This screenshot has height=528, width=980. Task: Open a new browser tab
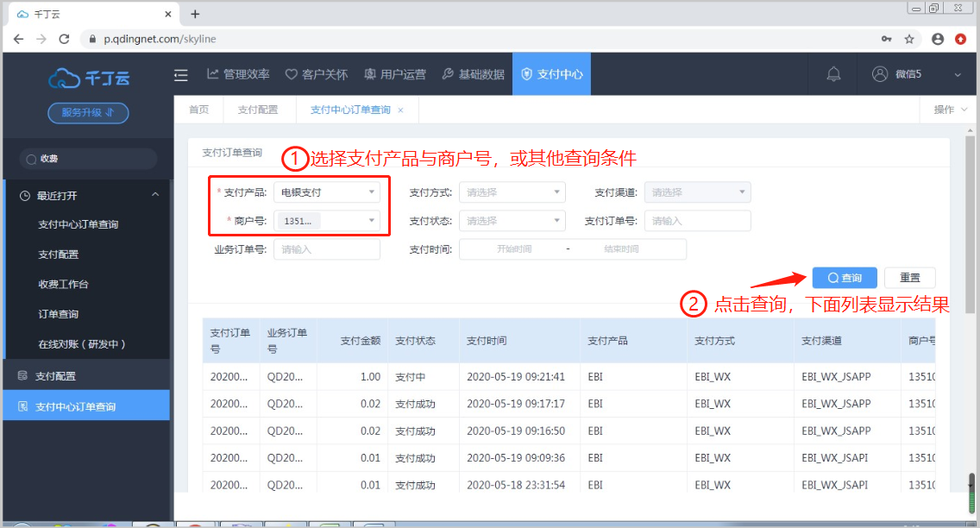pyautogui.click(x=195, y=14)
